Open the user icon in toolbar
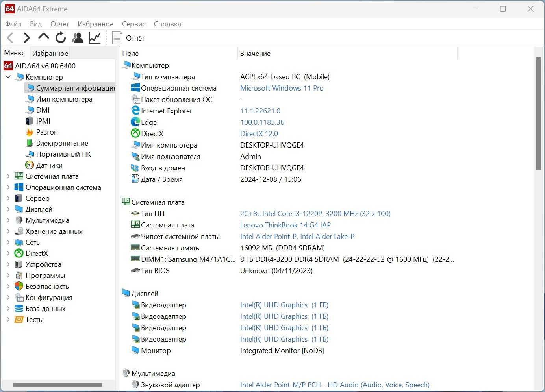Viewport: 545px width, 392px height. click(78, 38)
